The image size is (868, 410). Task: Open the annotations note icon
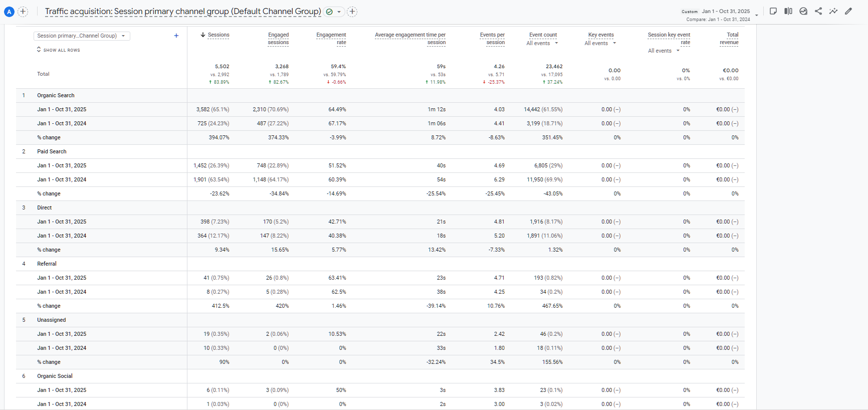[x=773, y=11]
